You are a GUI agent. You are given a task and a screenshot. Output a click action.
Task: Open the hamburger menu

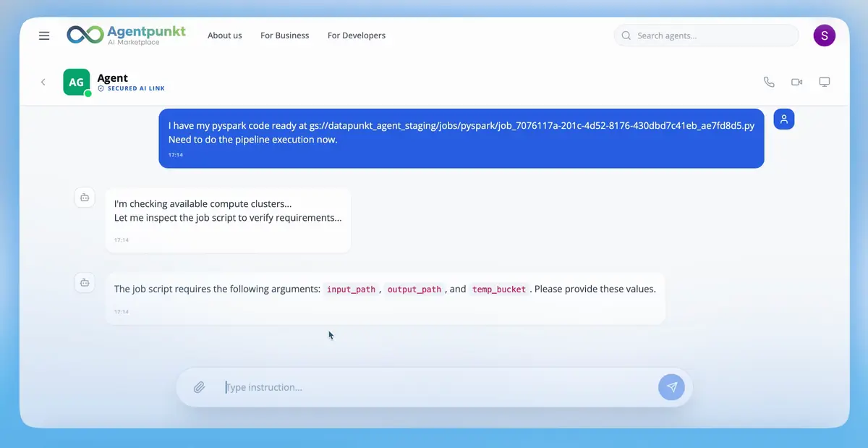(x=44, y=35)
